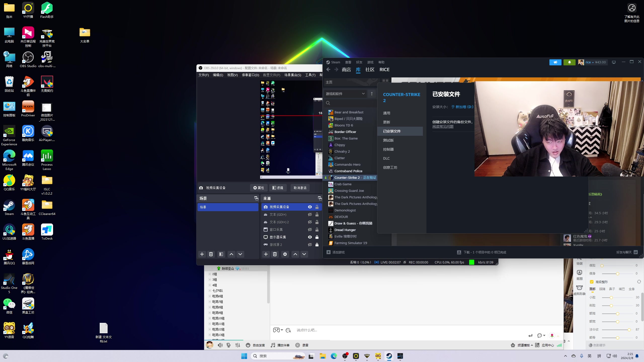Open the 大名单 folder on desktop
This screenshot has width=644, height=362.
(x=85, y=35)
